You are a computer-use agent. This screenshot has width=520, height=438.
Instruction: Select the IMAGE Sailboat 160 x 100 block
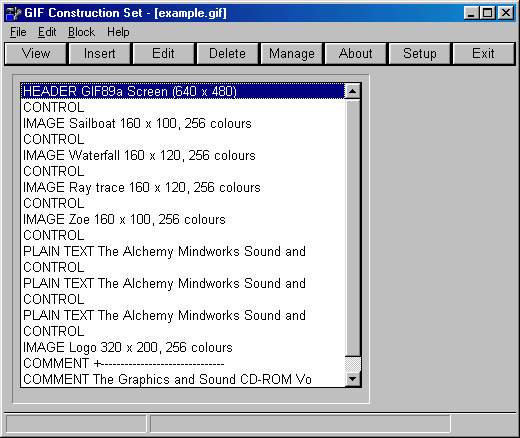pyautogui.click(x=183, y=123)
